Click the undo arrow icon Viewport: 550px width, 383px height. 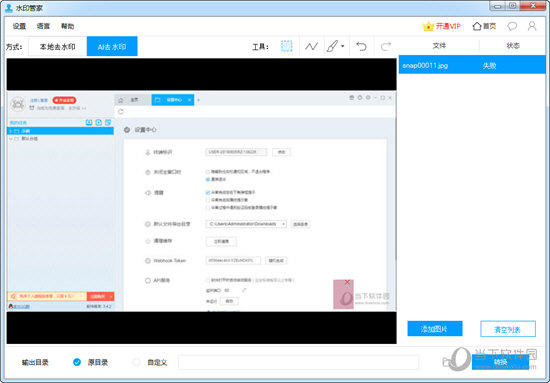click(361, 46)
